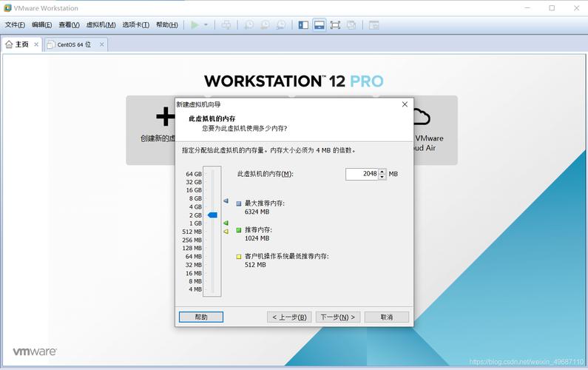Open the 帮助(H) menu

point(167,24)
